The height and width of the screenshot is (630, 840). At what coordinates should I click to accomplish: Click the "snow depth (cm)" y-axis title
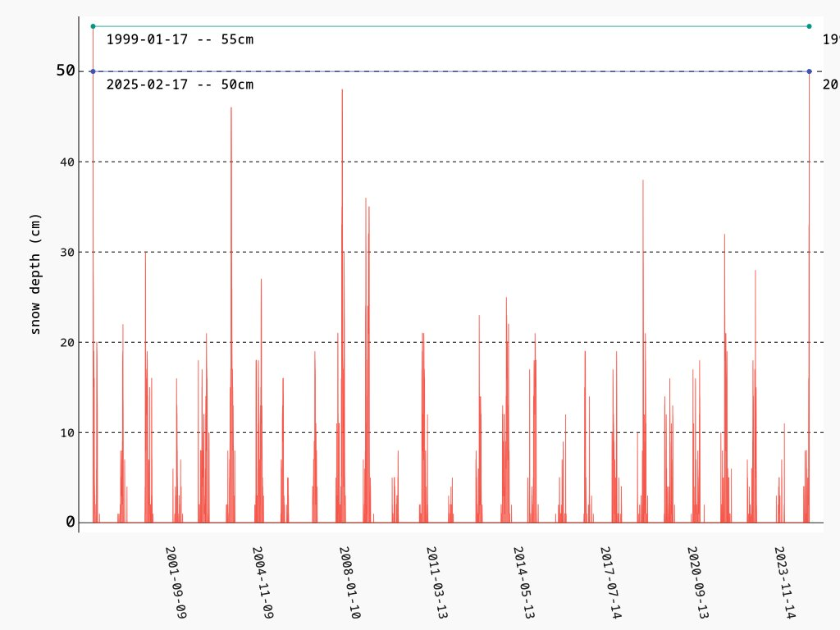[x=35, y=274]
